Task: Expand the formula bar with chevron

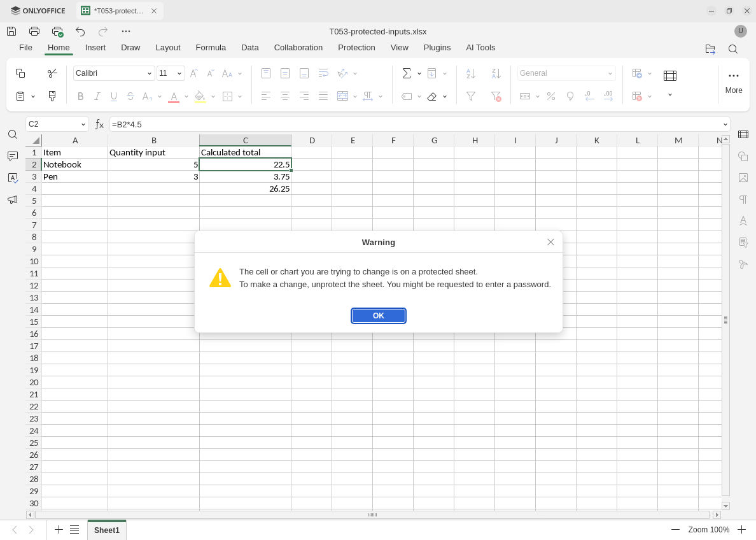Action: (x=725, y=125)
